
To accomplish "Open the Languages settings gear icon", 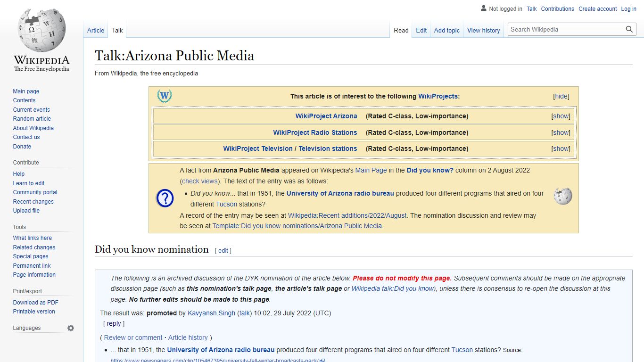I will [x=71, y=328].
